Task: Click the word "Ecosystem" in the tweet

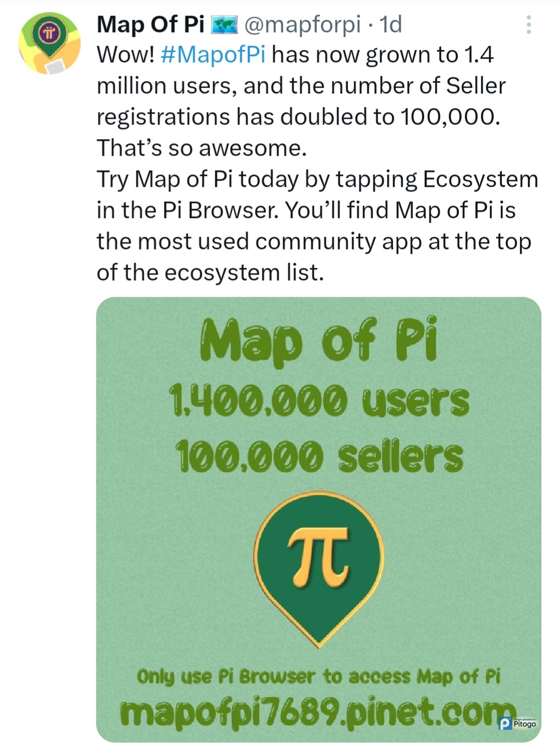Action: [x=481, y=180]
